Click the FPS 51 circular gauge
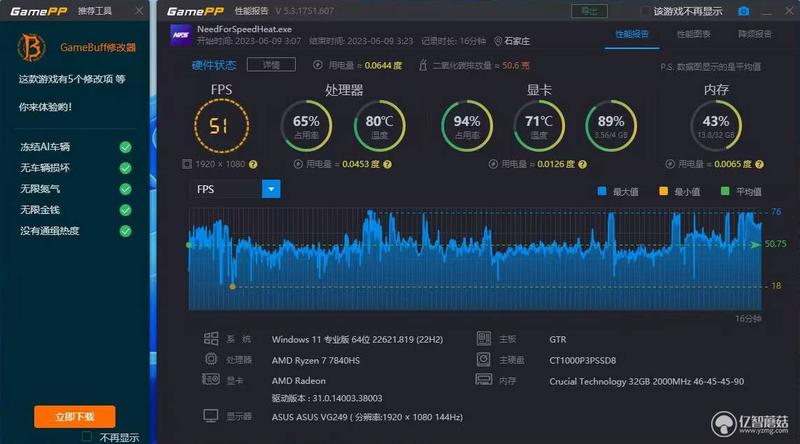This screenshot has width=800, height=444. pos(221,126)
